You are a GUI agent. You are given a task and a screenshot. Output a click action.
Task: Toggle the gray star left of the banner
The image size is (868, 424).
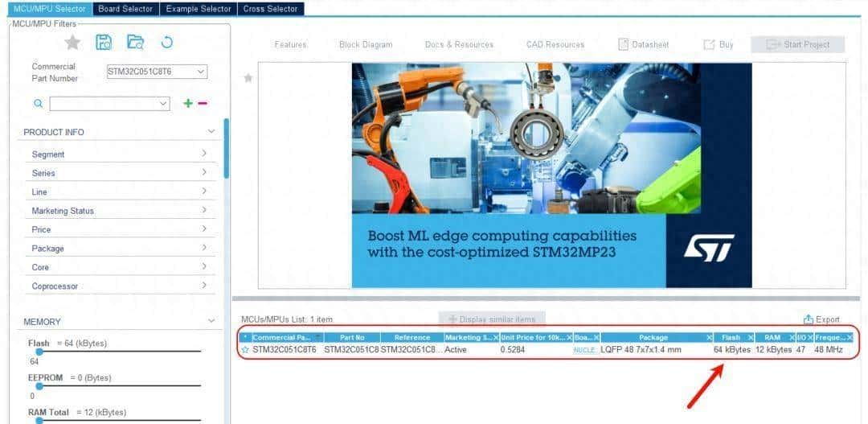248,78
